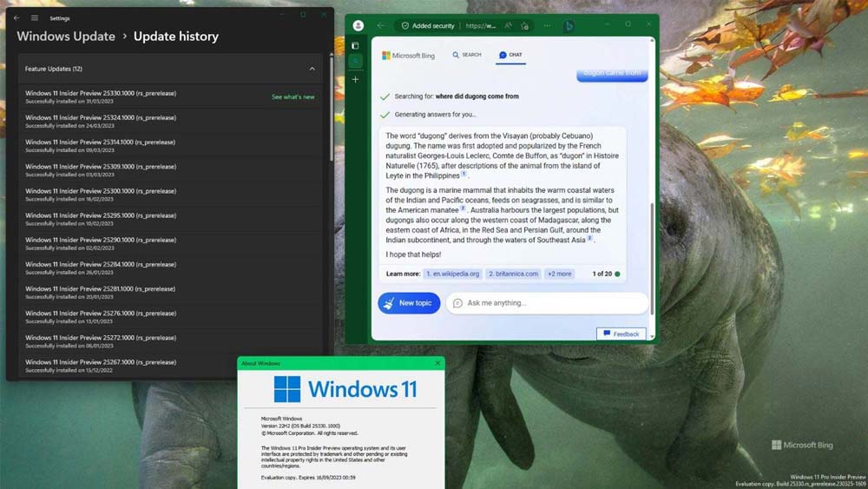
Task: Select the Bing Chat tab
Action: [x=510, y=55]
